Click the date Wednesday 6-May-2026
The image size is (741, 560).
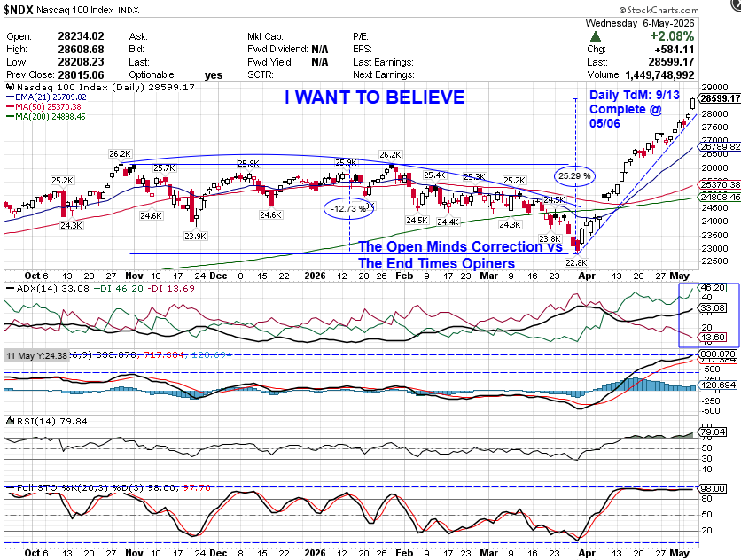pos(640,23)
